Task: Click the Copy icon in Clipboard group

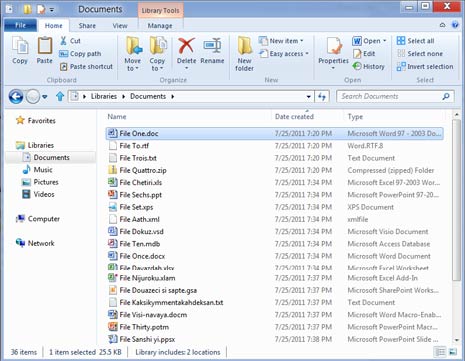Action: (20, 46)
